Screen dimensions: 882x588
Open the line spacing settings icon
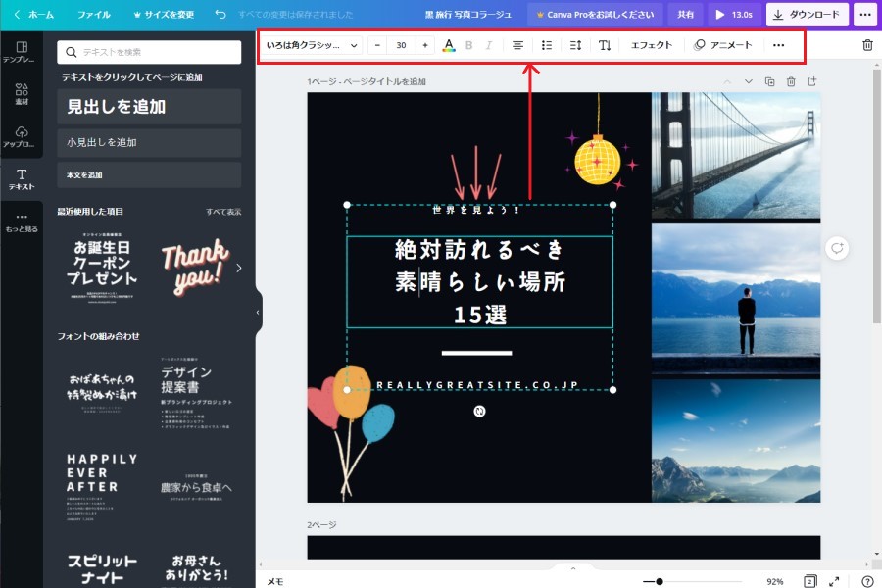click(575, 45)
